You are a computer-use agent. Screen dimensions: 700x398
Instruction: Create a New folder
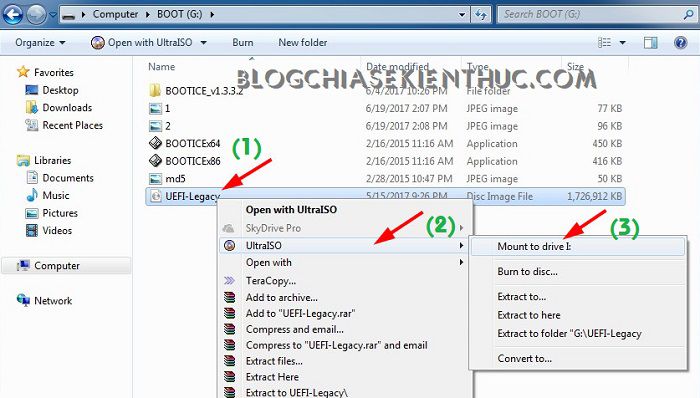coord(303,43)
